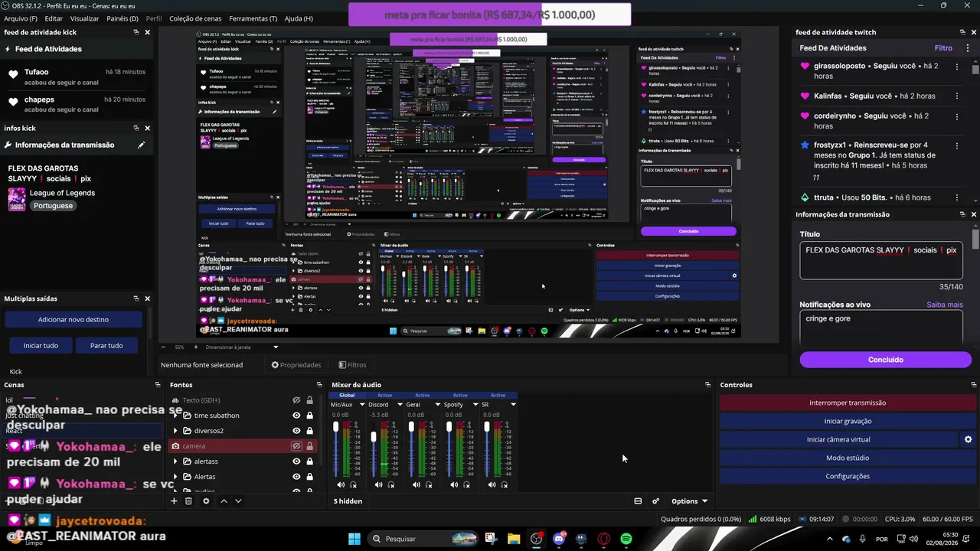980x551 pixels.
Task: Adjust the Discord volume fader
Action: (x=374, y=437)
